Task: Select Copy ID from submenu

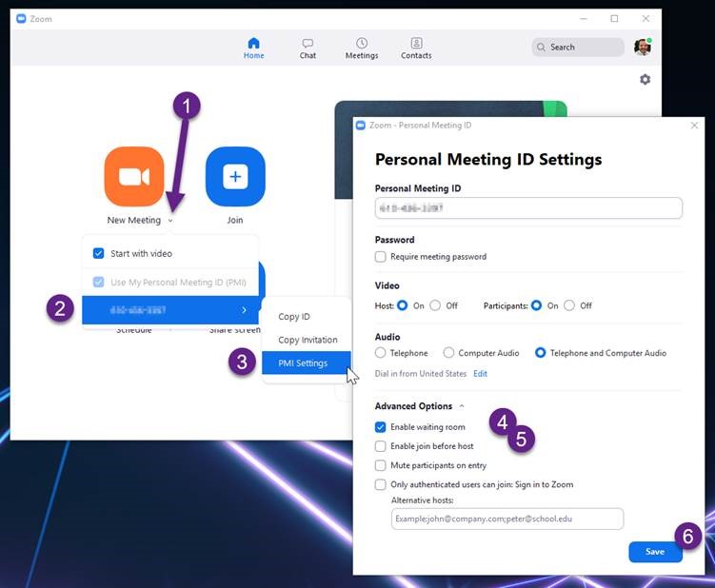Action: coord(294,316)
